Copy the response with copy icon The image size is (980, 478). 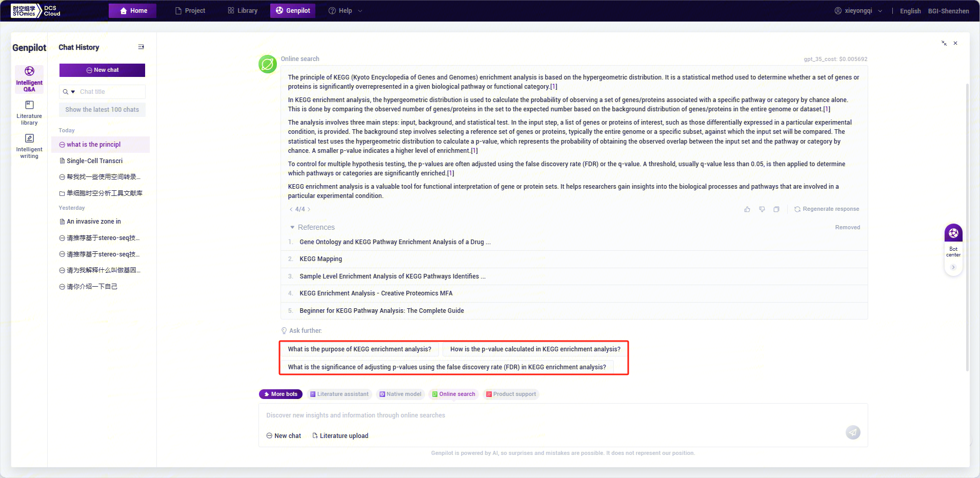[x=776, y=209]
